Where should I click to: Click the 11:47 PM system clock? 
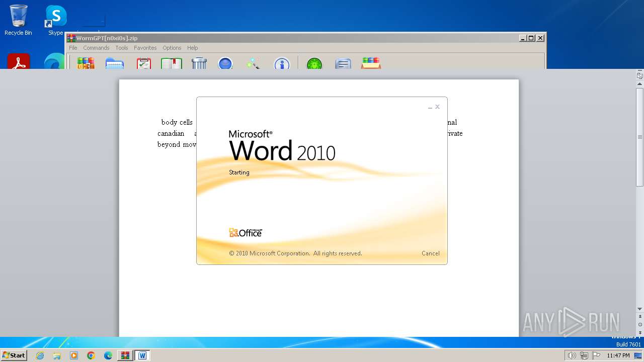point(618,355)
